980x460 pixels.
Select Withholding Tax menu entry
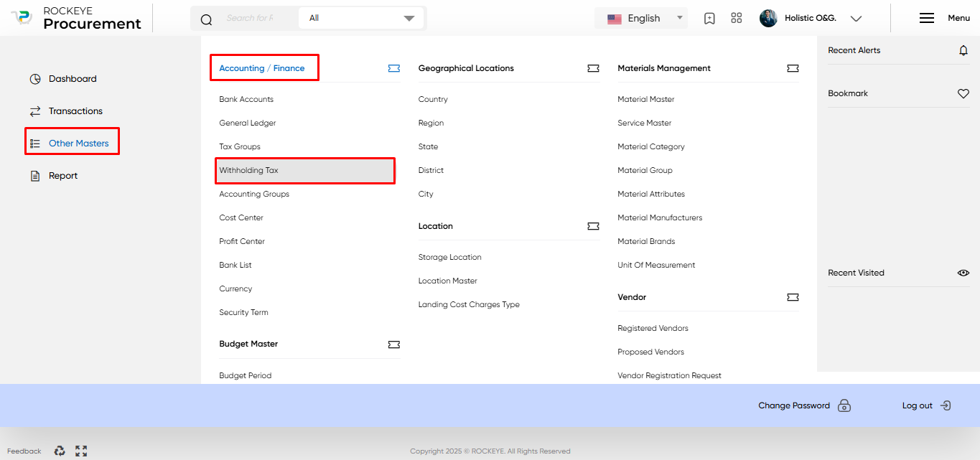coord(305,170)
